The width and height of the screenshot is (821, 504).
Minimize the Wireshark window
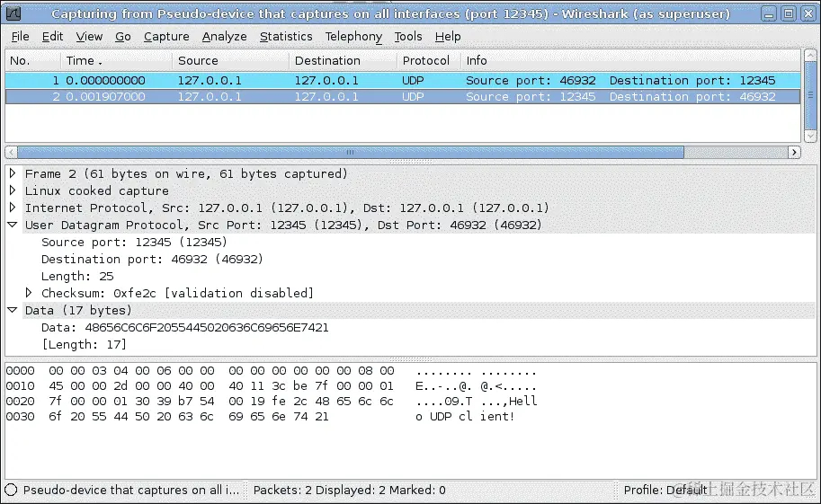tap(768, 14)
